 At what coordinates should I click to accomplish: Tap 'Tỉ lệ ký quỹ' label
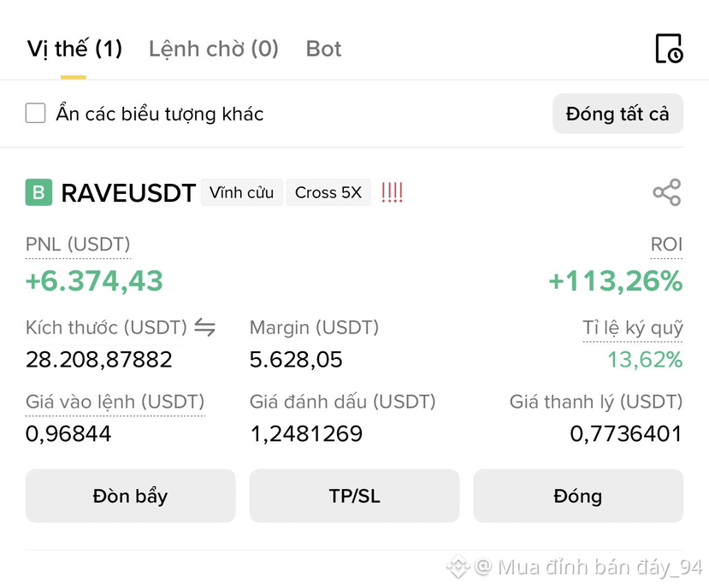click(633, 327)
